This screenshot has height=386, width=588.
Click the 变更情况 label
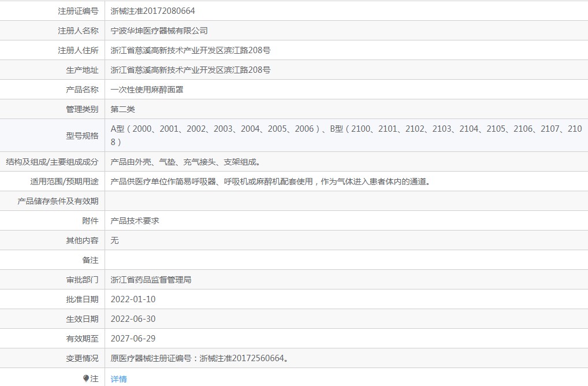click(x=82, y=358)
